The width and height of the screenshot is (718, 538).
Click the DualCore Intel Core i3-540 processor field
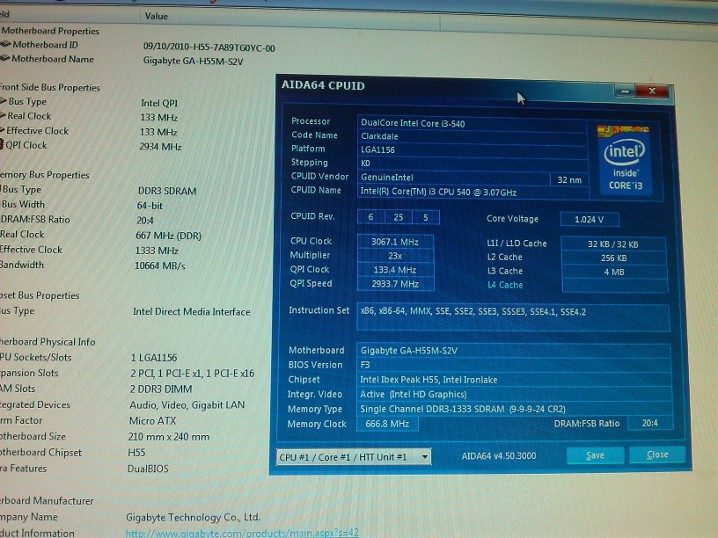point(472,123)
